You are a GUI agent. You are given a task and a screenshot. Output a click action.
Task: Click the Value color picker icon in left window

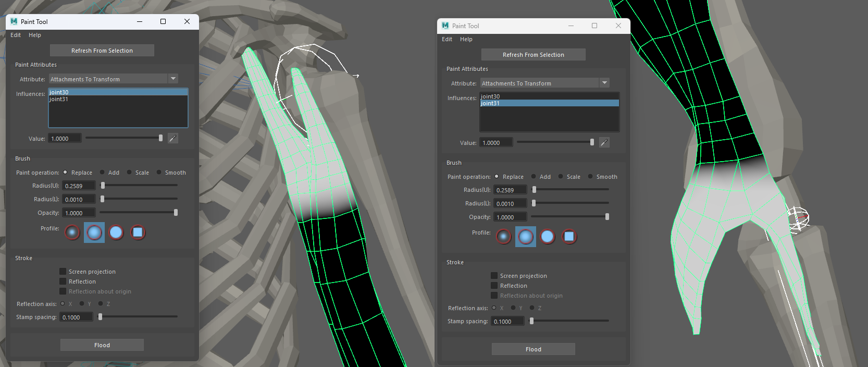coord(173,138)
